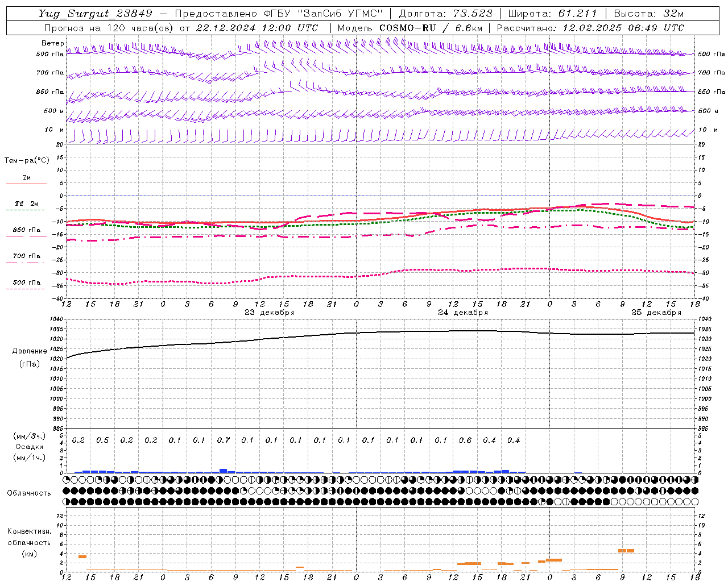Click the Облачность cloud cover label

pyautogui.click(x=29, y=493)
